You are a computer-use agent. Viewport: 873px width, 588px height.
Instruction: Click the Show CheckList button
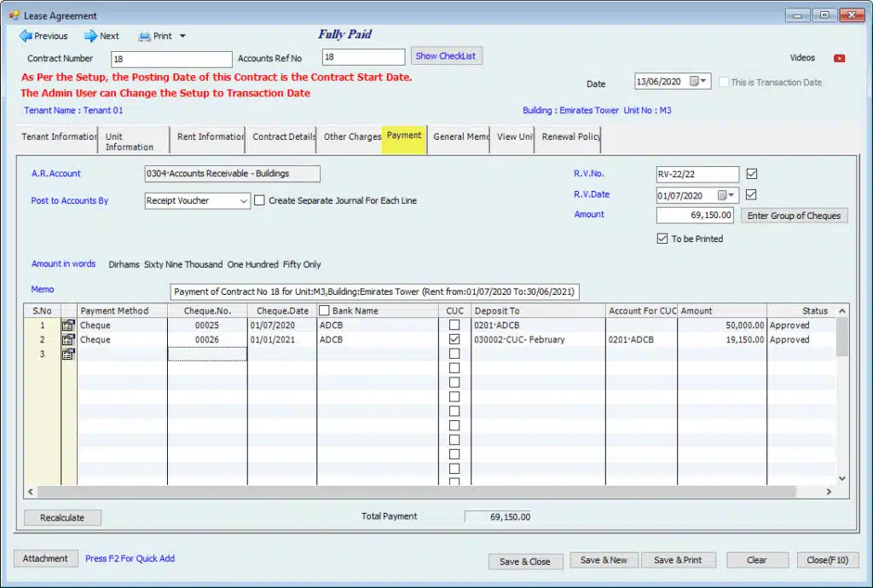[x=446, y=56]
